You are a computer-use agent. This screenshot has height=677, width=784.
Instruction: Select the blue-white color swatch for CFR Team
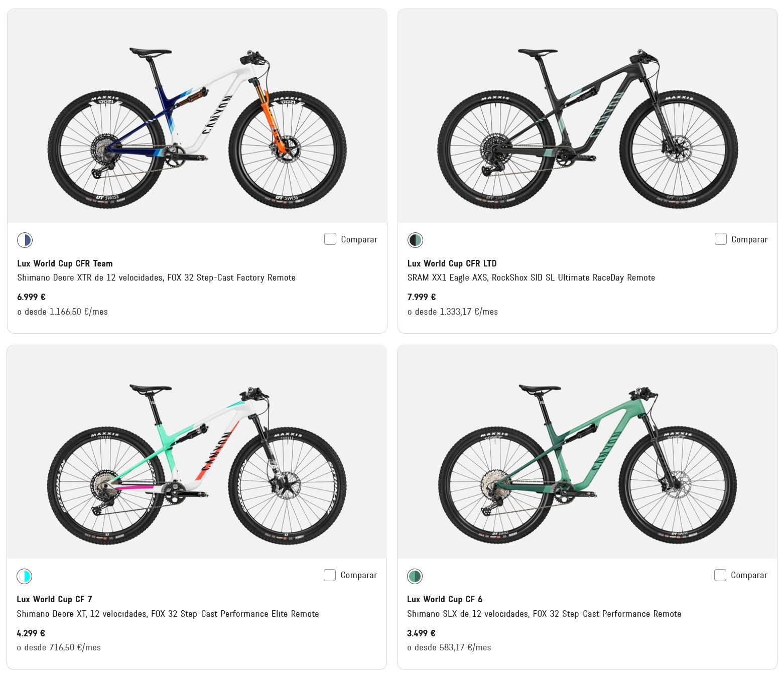click(x=25, y=240)
